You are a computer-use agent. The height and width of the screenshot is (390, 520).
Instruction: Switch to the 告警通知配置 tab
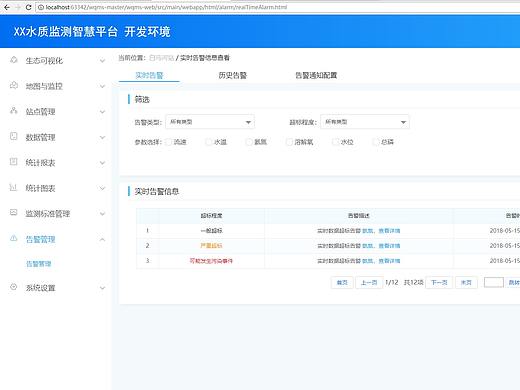pyautogui.click(x=316, y=75)
